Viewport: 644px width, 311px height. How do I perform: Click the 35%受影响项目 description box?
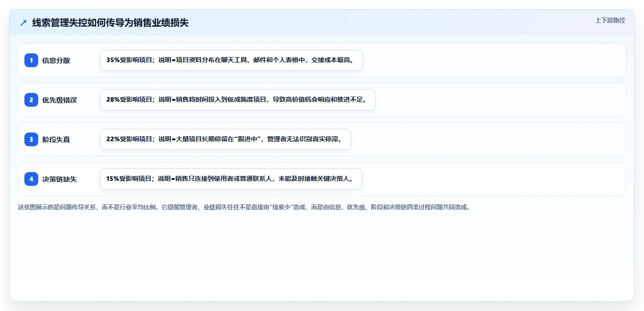(x=231, y=60)
